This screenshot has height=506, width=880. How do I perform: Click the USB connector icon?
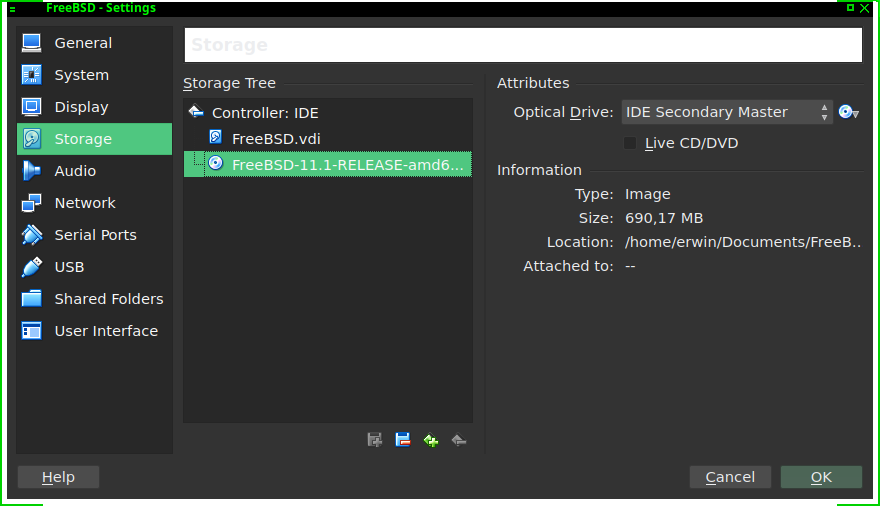(x=31, y=267)
